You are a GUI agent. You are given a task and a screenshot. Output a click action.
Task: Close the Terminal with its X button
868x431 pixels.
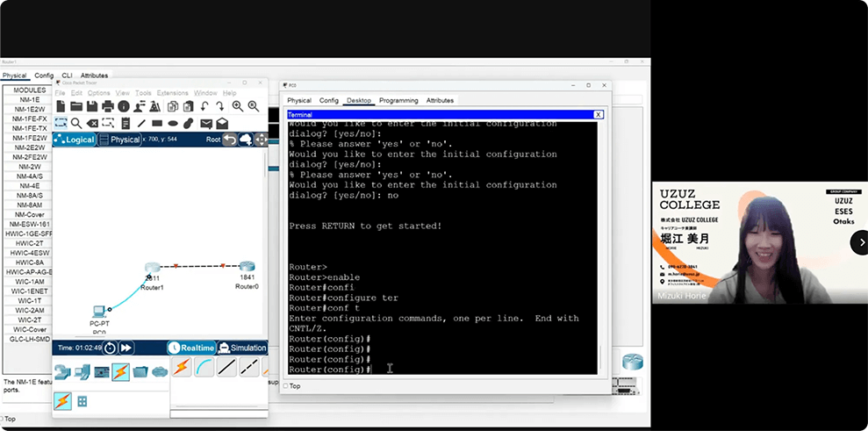(x=598, y=115)
